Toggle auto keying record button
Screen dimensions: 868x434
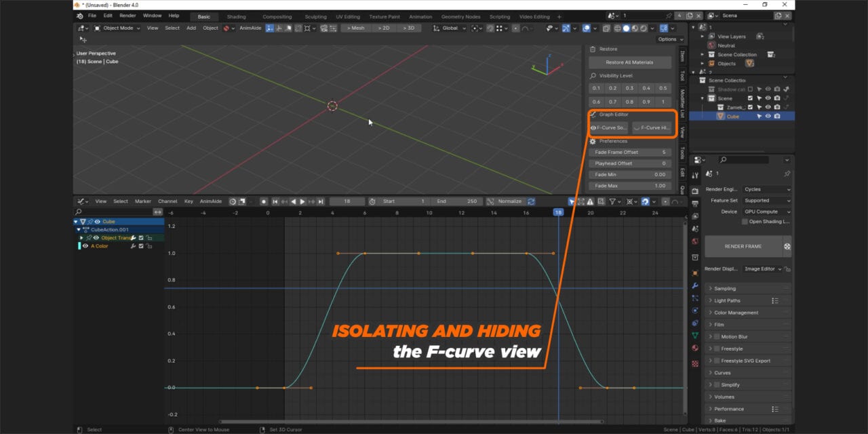click(264, 201)
